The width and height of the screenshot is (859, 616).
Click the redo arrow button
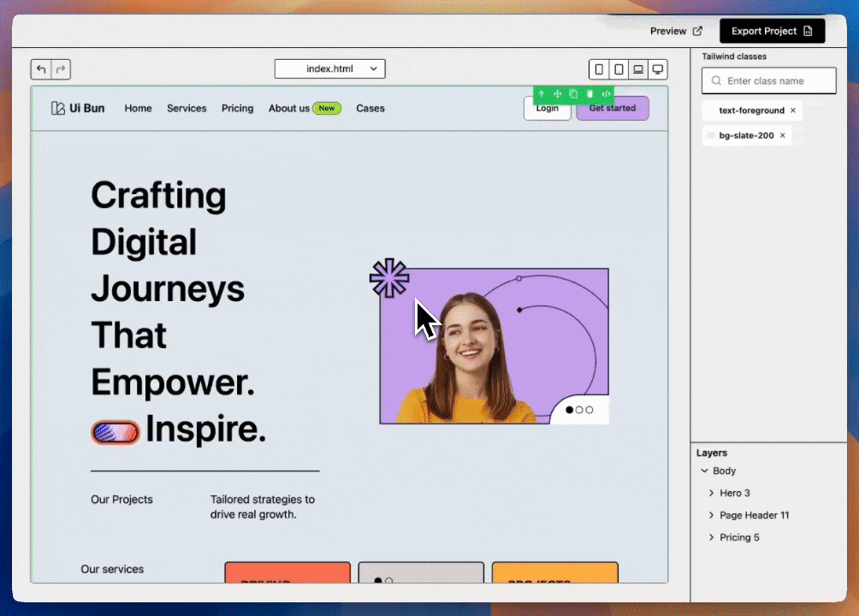point(61,69)
